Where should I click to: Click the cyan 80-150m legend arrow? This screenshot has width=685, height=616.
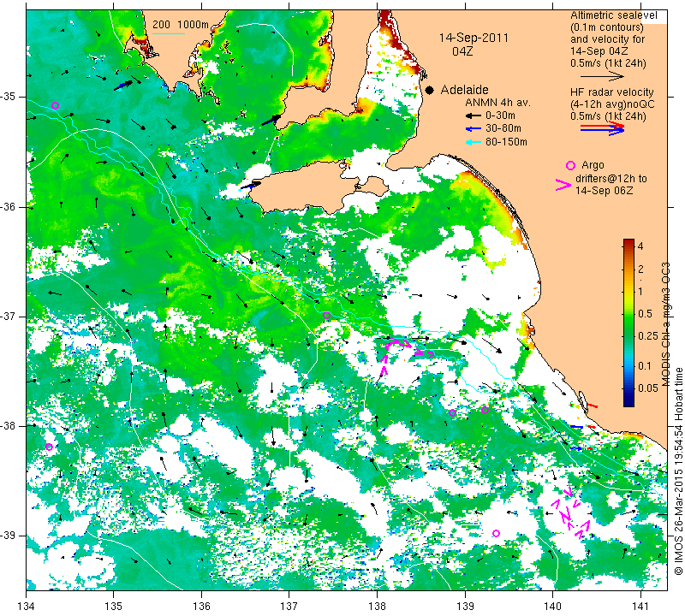(x=474, y=142)
